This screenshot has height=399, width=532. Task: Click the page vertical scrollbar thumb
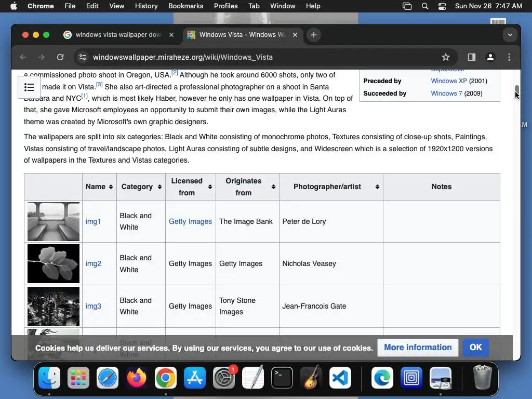pyautogui.click(x=517, y=90)
